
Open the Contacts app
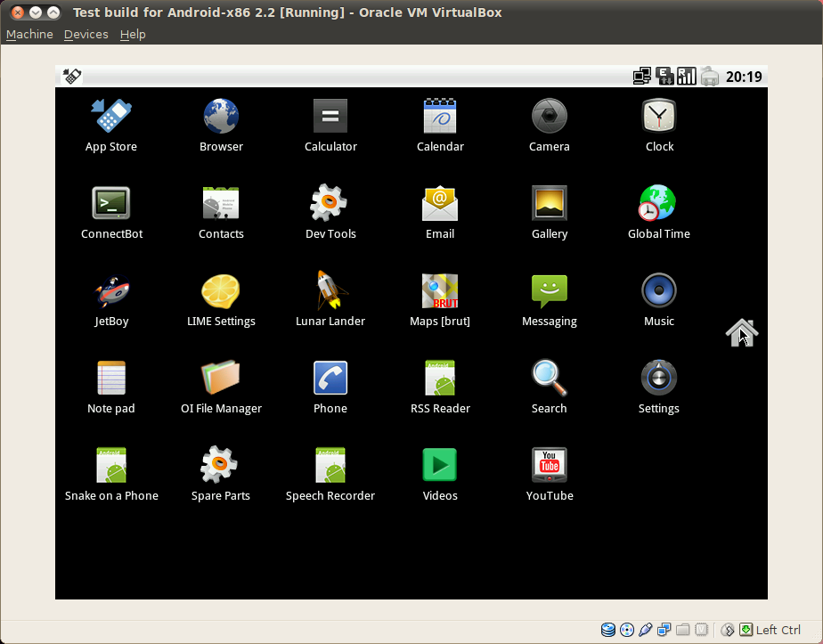click(x=221, y=213)
